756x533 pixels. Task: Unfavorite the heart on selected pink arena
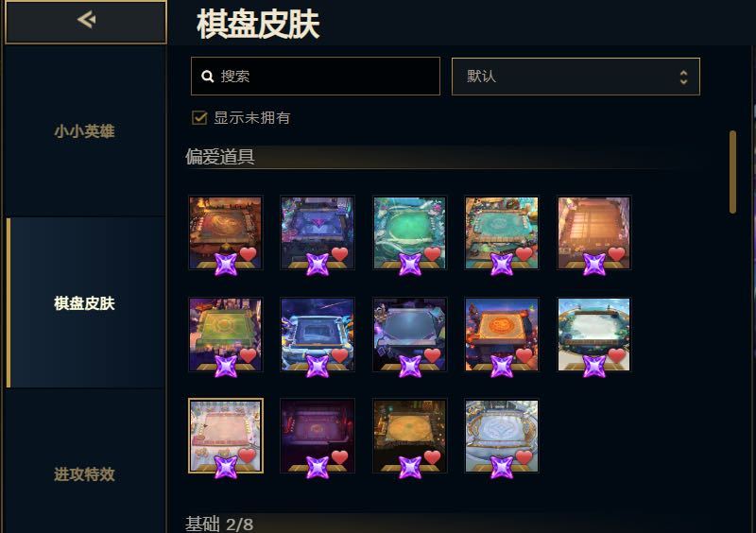tap(248, 456)
